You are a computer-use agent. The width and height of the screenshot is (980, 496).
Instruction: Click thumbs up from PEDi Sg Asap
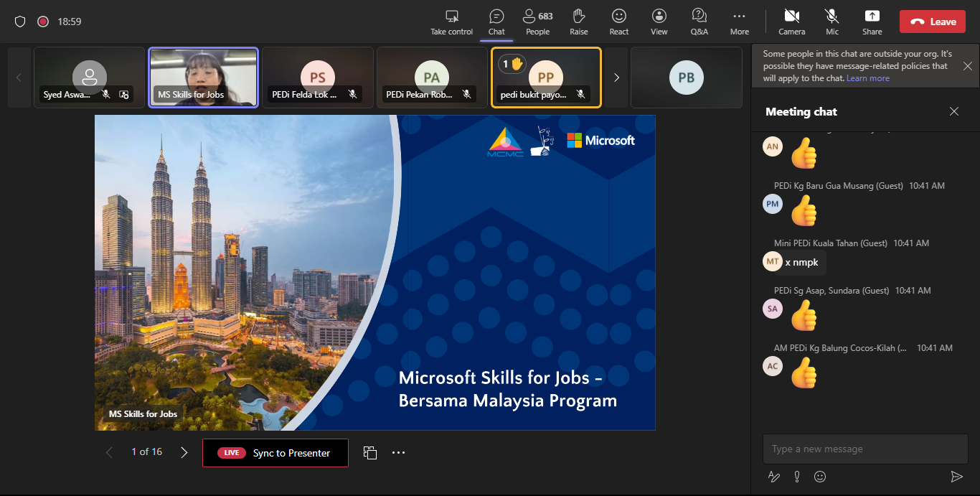click(x=804, y=314)
